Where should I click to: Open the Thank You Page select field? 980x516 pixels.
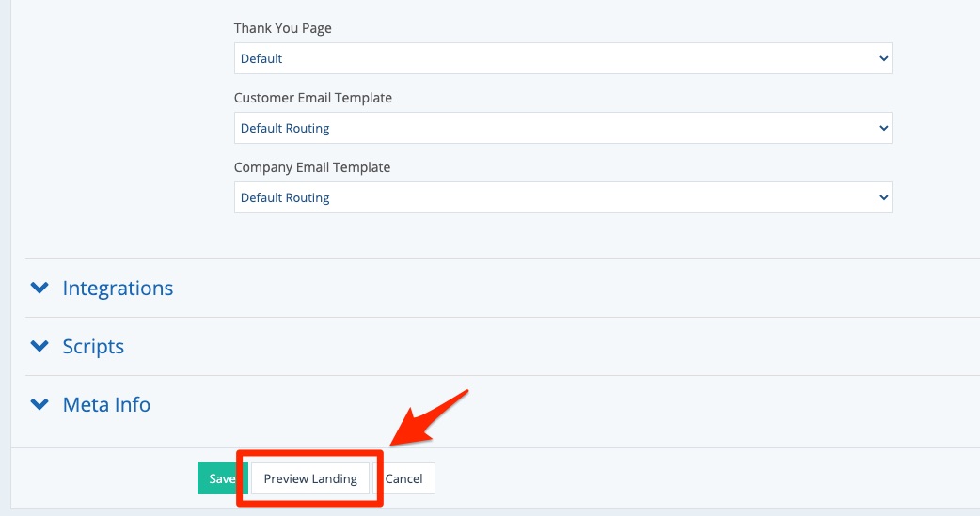point(562,58)
